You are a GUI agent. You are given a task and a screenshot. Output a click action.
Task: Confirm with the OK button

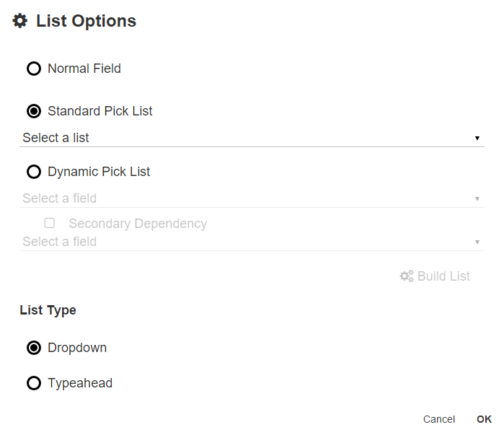(484, 419)
